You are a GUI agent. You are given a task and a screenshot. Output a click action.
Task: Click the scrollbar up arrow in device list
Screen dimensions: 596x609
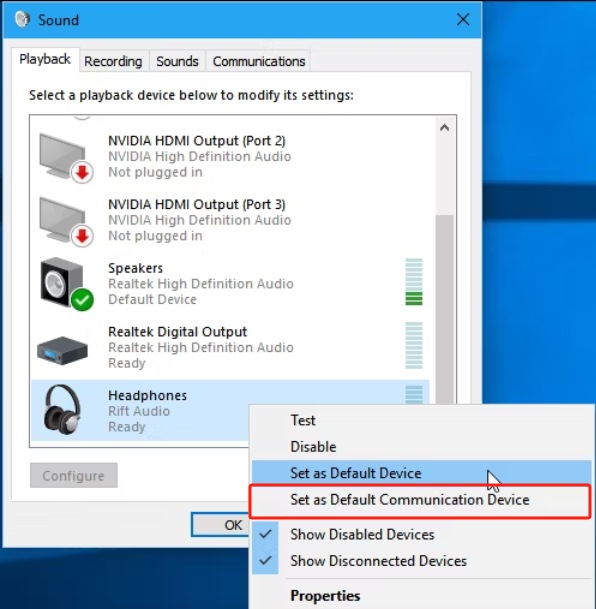point(445,128)
